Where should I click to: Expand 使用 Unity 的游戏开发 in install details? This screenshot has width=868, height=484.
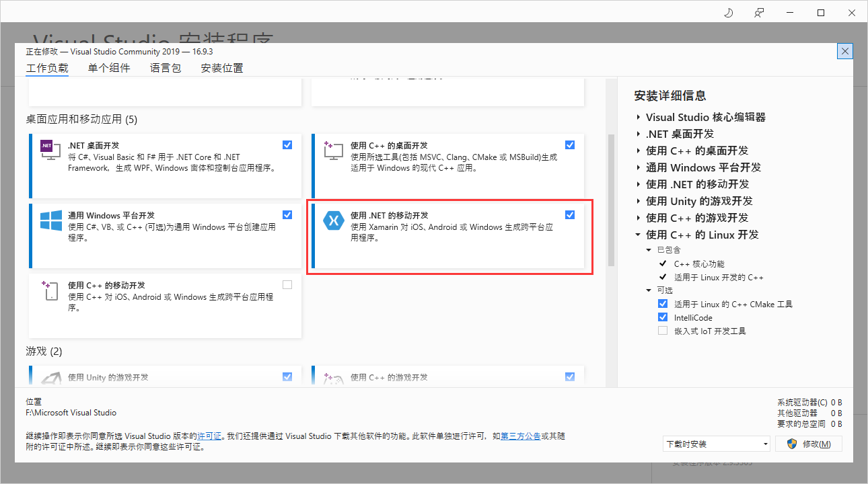638,201
